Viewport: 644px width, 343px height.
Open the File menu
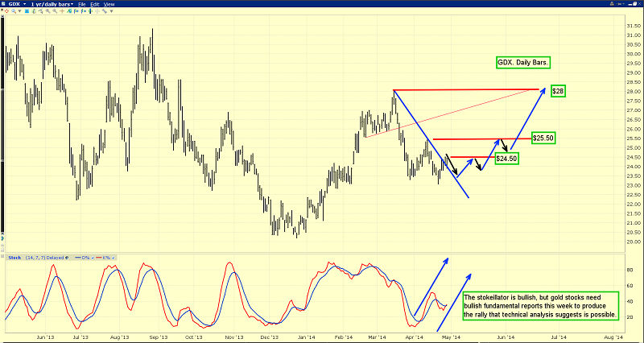click(x=82, y=4)
